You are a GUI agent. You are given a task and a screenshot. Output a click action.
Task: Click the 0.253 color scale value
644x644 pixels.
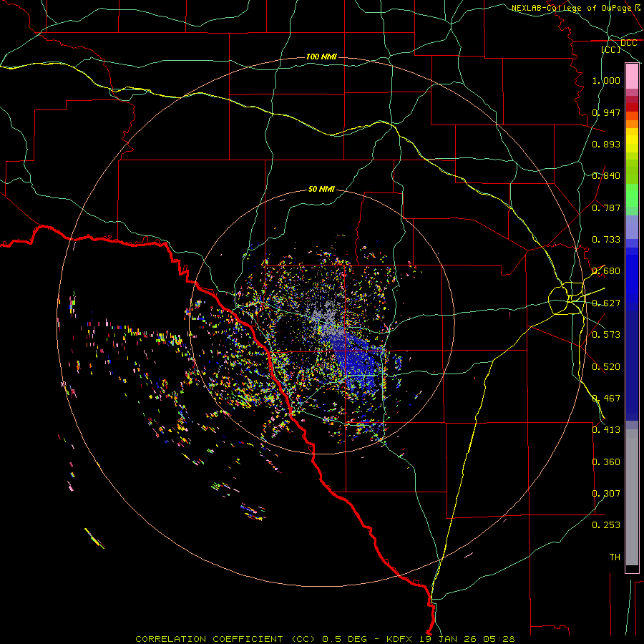606,525
